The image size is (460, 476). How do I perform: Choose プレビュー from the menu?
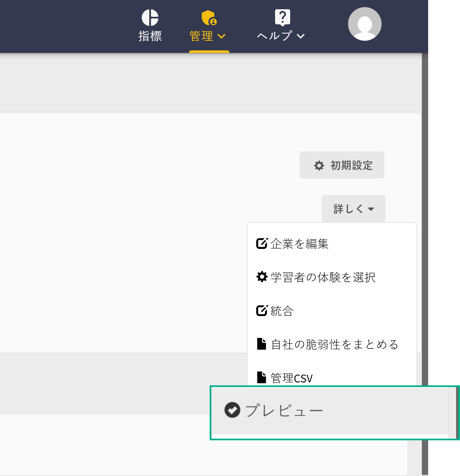(x=330, y=411)
